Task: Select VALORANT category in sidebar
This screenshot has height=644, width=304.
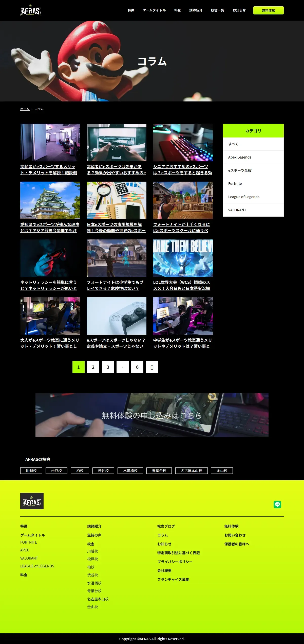Action: (x=253, y=210)
